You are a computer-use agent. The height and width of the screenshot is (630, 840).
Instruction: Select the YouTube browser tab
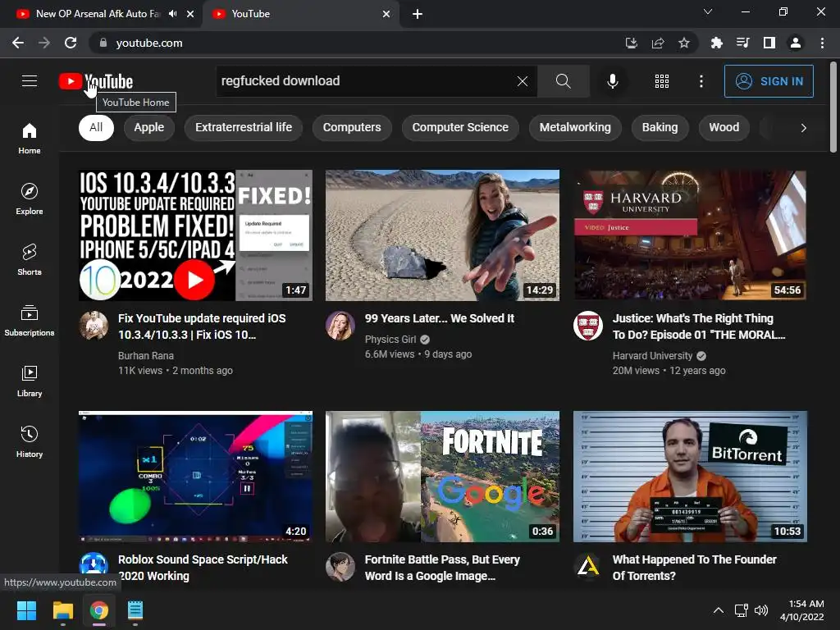tap(300, 14)
